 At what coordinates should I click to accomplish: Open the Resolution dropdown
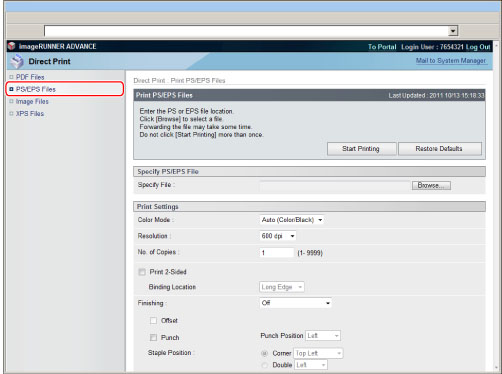pos(278,236)
